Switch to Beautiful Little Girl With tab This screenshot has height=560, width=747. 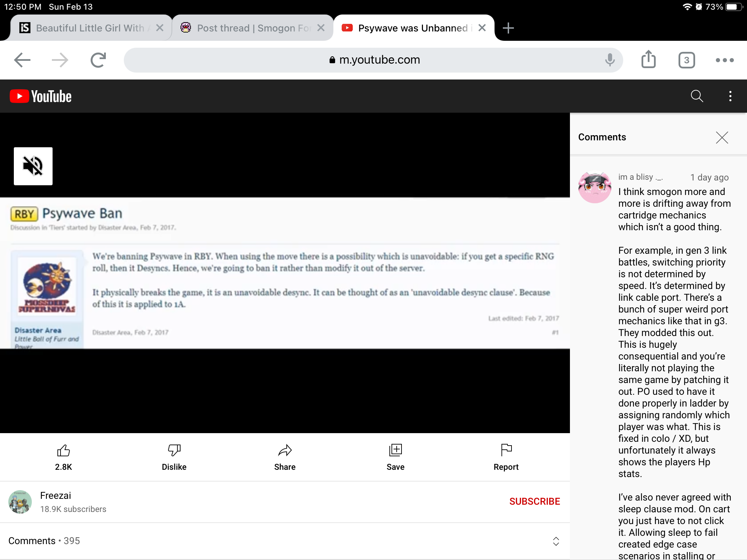[91, 28]
